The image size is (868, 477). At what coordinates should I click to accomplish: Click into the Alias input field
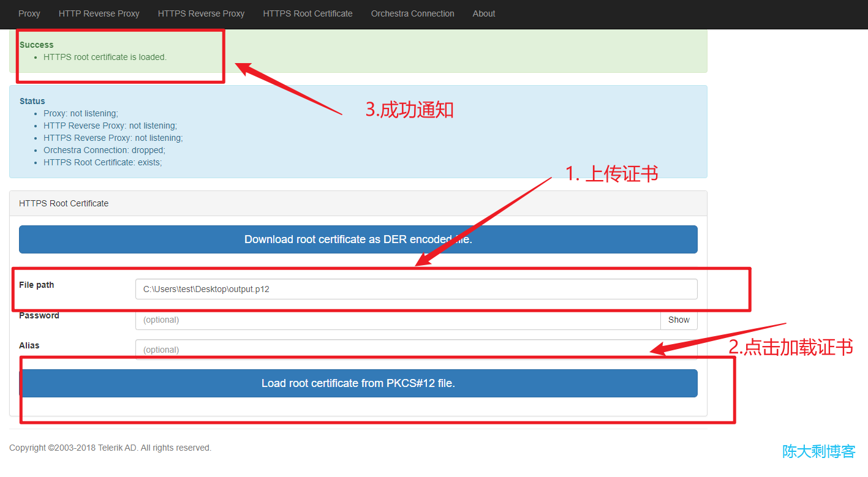[416, 350]
